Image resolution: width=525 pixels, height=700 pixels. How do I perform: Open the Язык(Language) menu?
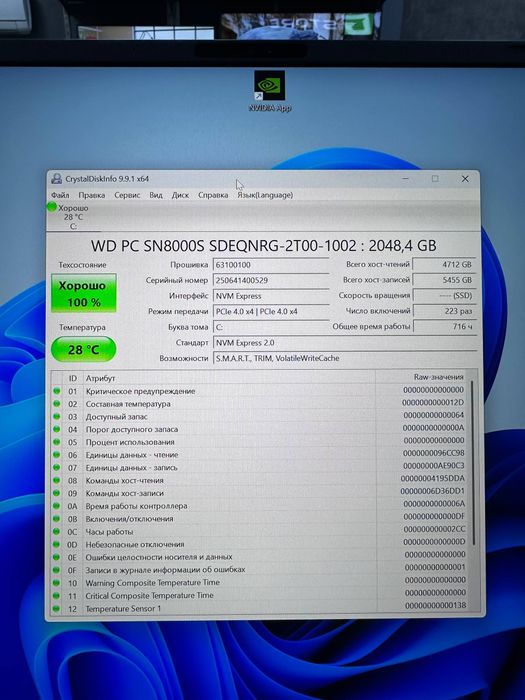[x=265, y=195]
